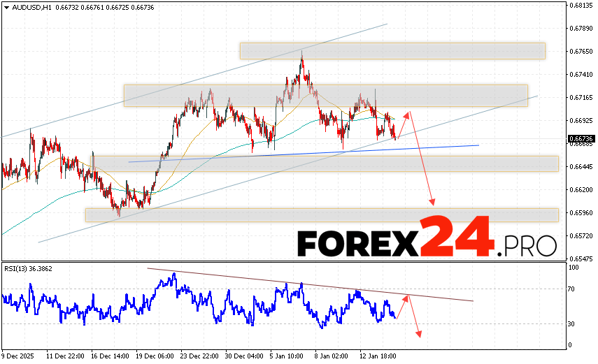Screen dimensions: 598x364
Task: Click the short red upward arrow in the RSI panel
Action: [x=401, y=306]
